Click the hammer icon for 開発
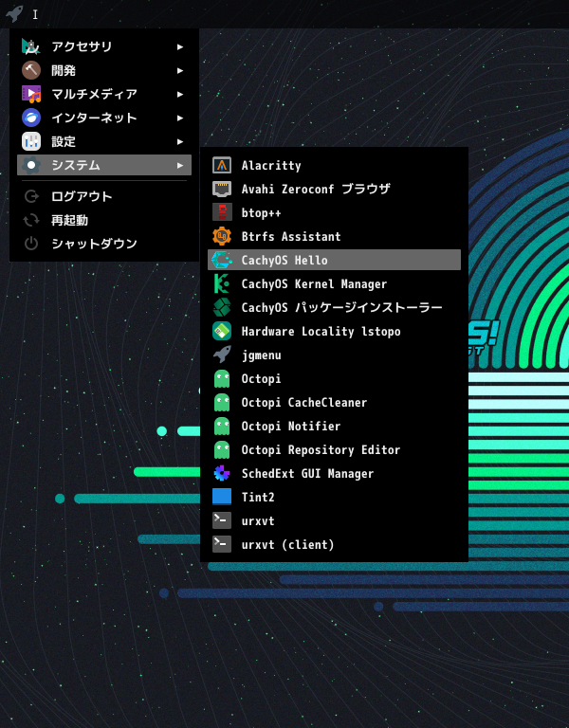569x728 pixels. [31, 70]
